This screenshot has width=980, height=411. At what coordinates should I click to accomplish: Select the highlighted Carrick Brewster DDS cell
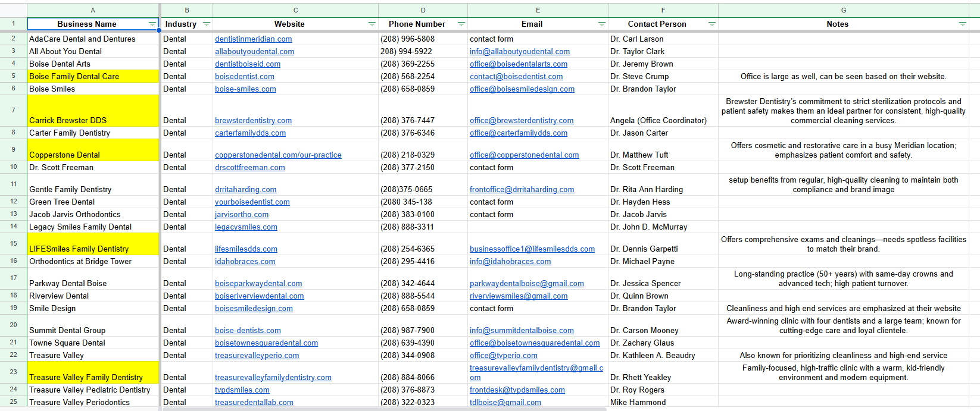coord(93,111)
